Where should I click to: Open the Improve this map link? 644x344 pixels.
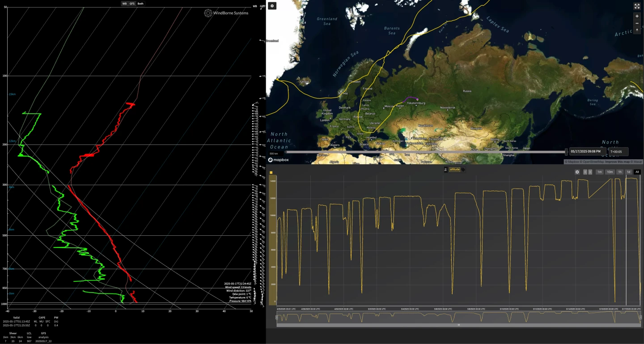(x=618, y=161)
